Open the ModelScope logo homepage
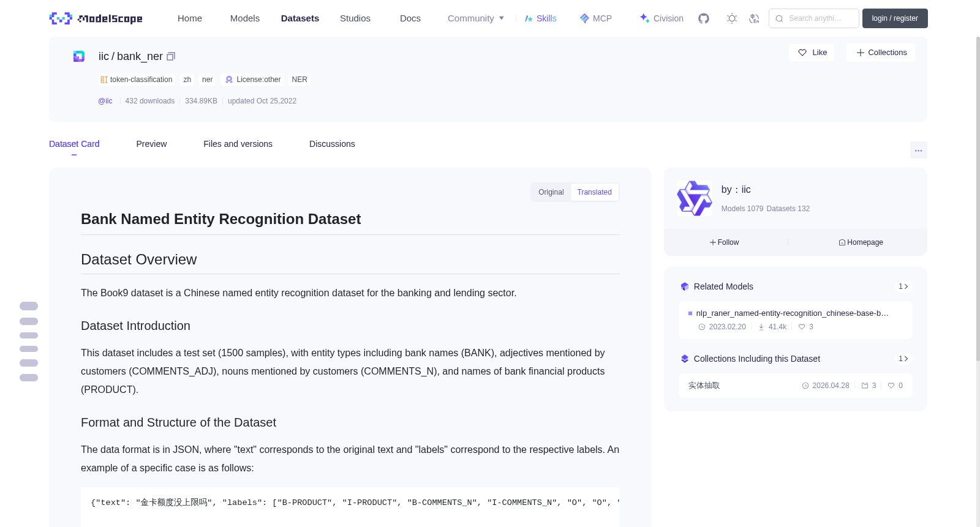 96,18
